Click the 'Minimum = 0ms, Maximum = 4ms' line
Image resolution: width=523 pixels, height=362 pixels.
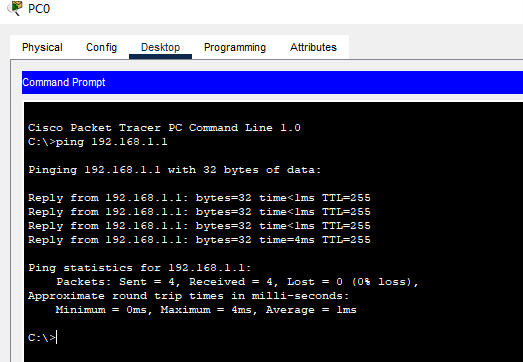(206, 310)
